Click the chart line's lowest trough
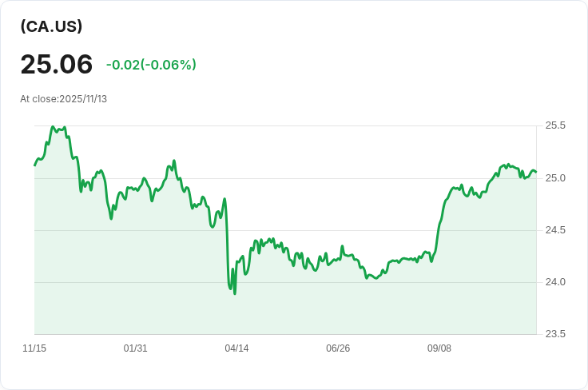The height and width of the screenshot is (390, 588). (x=235, y=293)
